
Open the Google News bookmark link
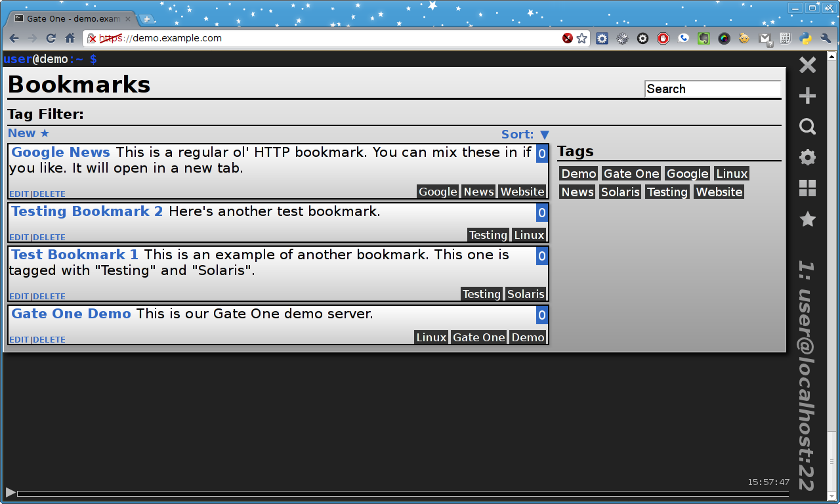pos(60,152)
